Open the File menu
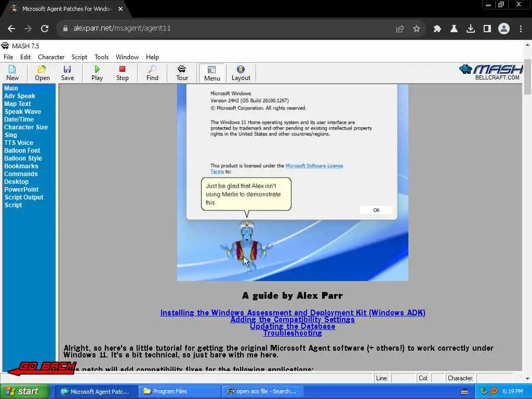This screenshot has height=399, width=532. pyautogui.click(x=8, y=57)
